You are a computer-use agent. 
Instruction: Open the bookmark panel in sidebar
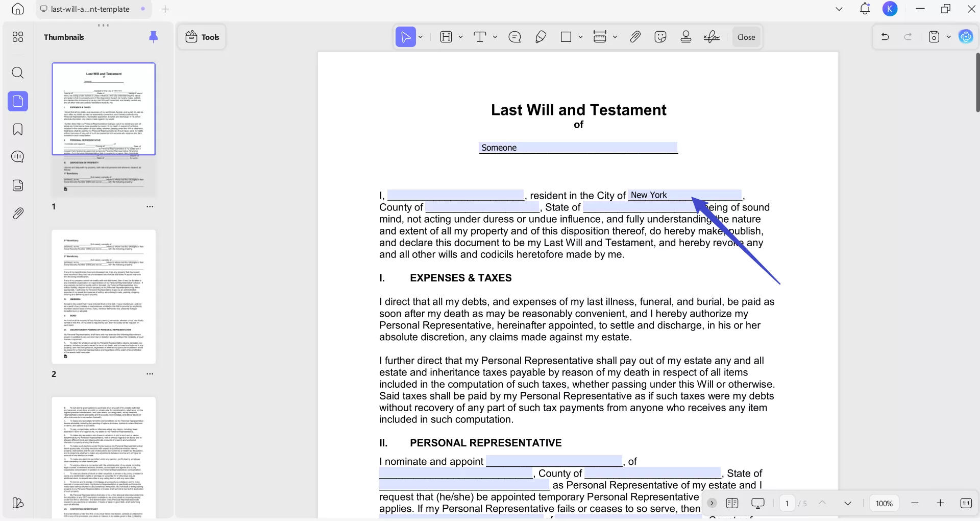18,130
